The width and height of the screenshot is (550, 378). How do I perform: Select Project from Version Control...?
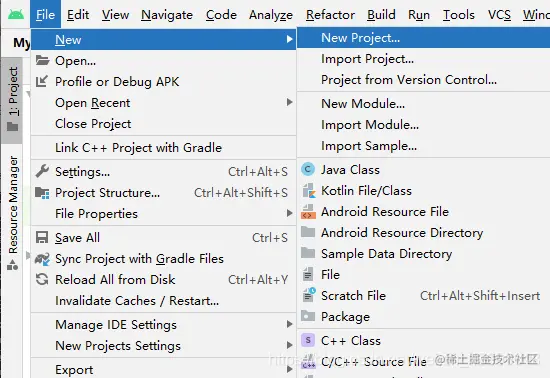(423, 80)
